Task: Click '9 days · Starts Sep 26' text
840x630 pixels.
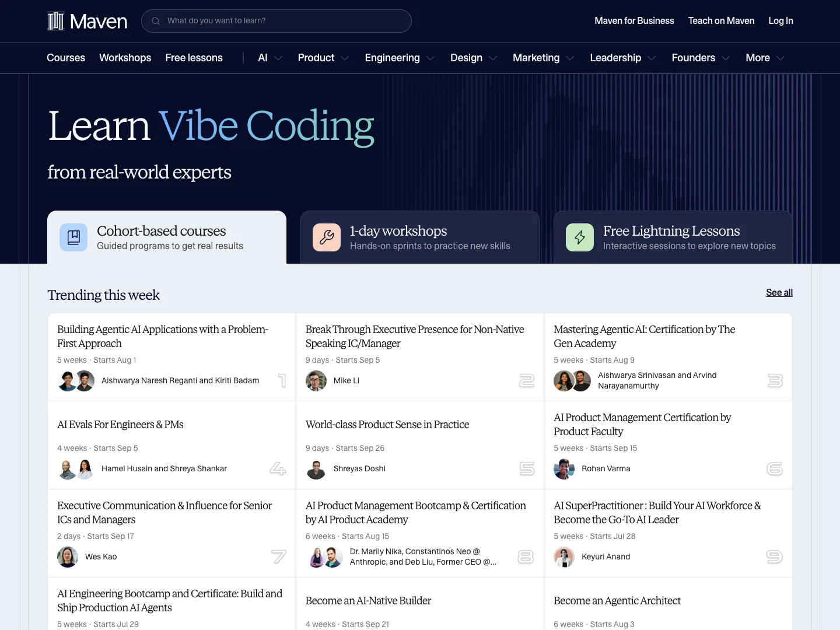Action: [345, 449]
